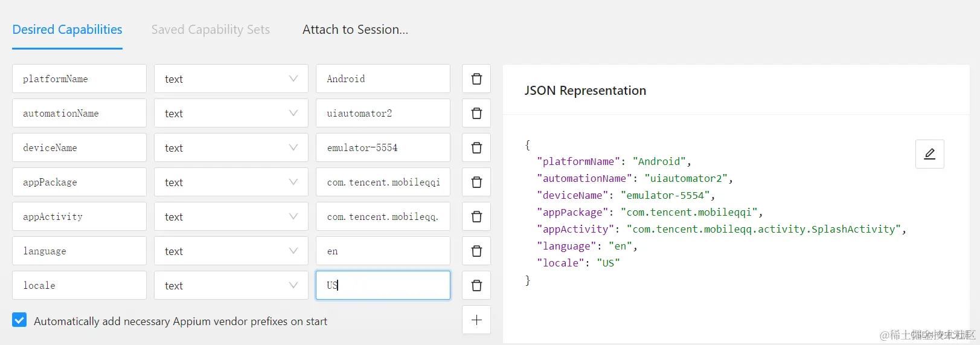This screenshot has width=980, height=345.
Task: Delete the appActivity capability row
Action: coord(476,216)
